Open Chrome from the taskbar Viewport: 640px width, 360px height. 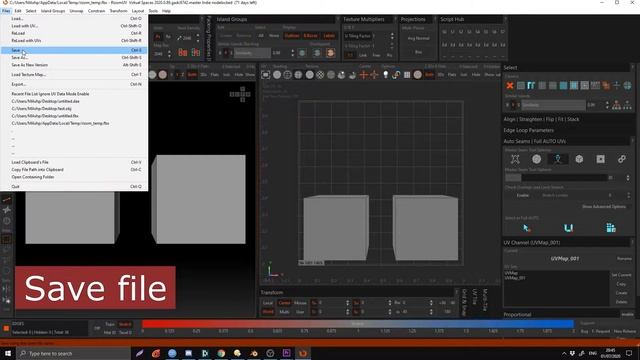[221, 353]
